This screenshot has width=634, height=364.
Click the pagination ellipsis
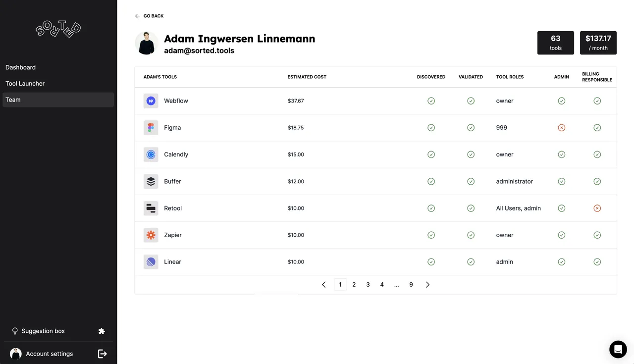tap(397, 285)
